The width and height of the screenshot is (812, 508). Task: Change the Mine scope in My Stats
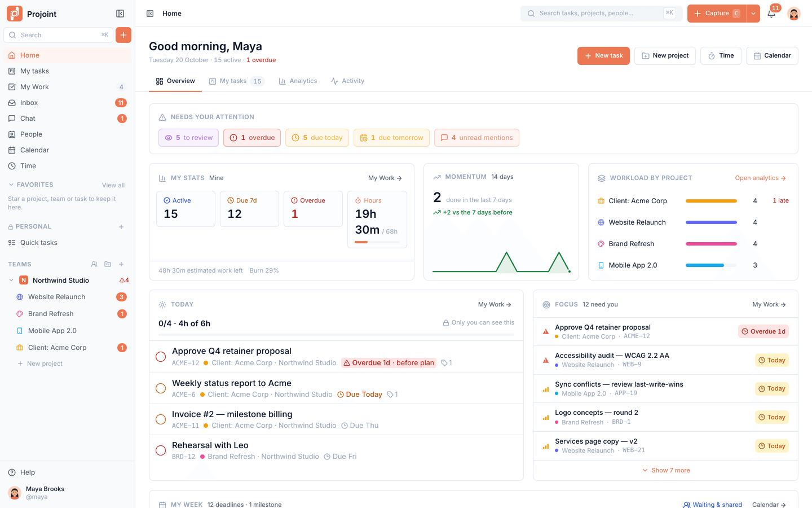coord(217,178)
